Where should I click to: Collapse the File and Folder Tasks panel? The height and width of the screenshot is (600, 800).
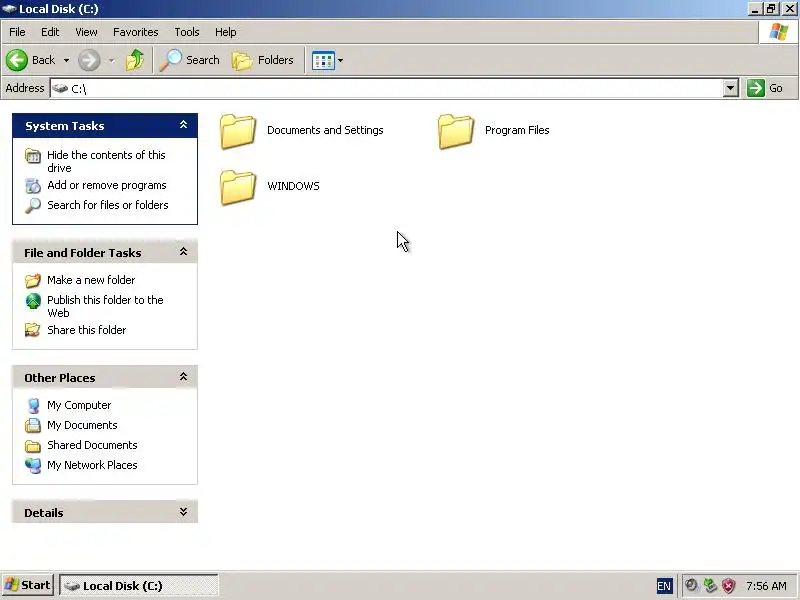click(183, 252)
